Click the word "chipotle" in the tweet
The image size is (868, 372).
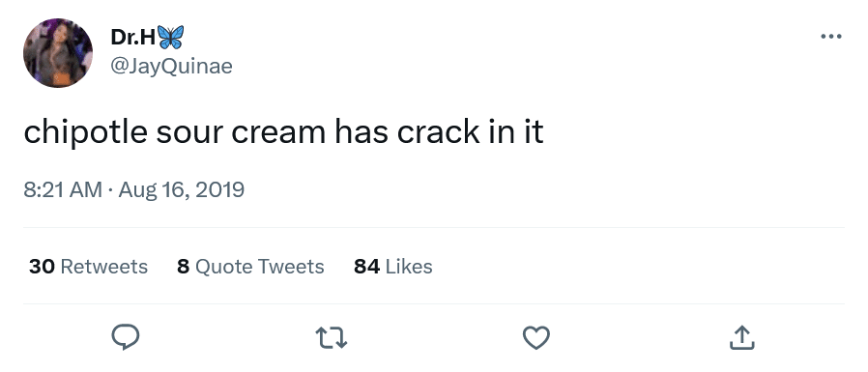(x=85, y=132)
